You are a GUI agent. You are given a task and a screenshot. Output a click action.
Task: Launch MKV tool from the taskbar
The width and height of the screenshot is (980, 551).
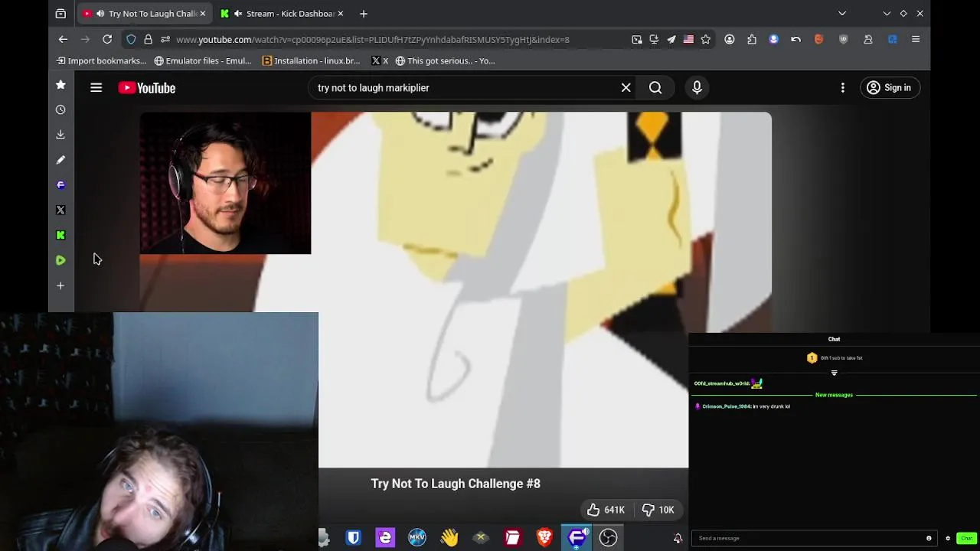pos(417,537)
